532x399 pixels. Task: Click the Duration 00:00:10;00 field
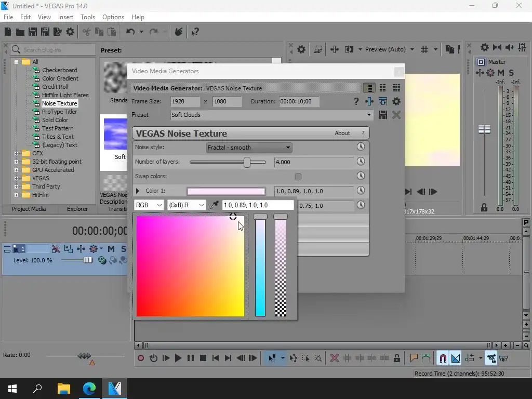point(299,101)
